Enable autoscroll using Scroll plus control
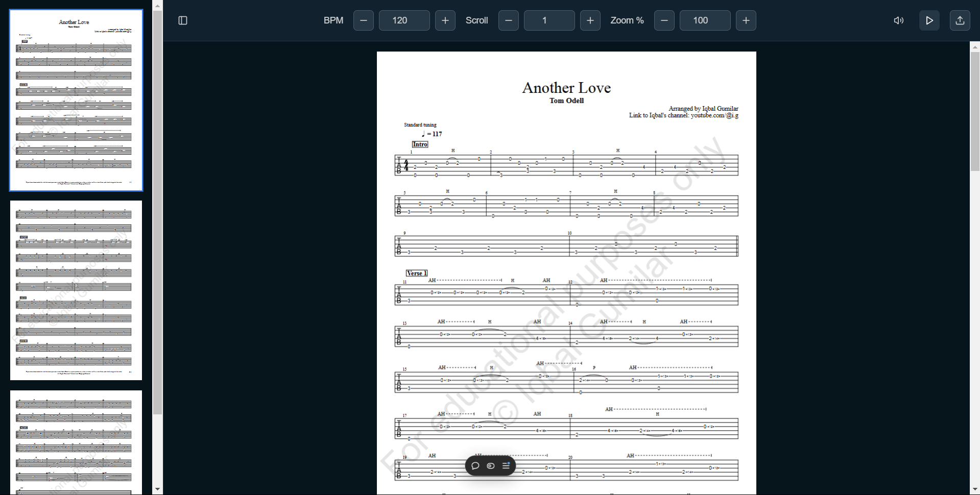Image resolution: width=980 pixels, height=495 pixels. coord(590,20)
